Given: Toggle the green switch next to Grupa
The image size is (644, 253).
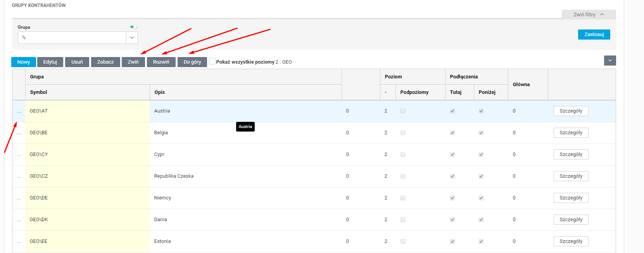Looking at the screenshot, I should (133, 27).
